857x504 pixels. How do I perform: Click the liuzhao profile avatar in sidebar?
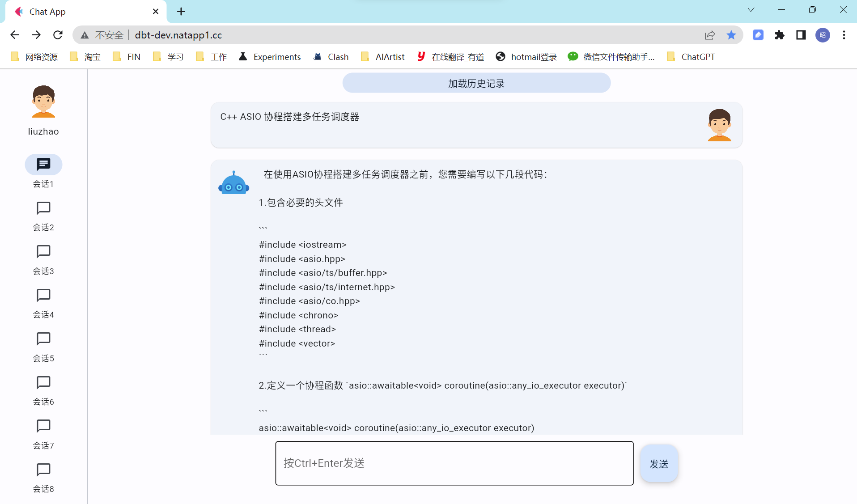tap(43, 102)
